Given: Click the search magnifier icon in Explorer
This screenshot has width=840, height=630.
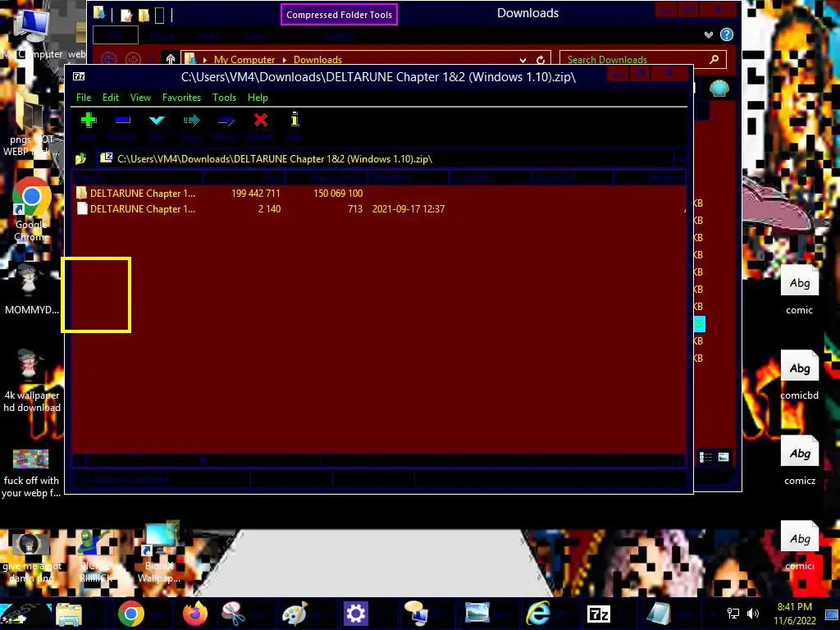Looking at the screenshot, I should coord(714,59).
